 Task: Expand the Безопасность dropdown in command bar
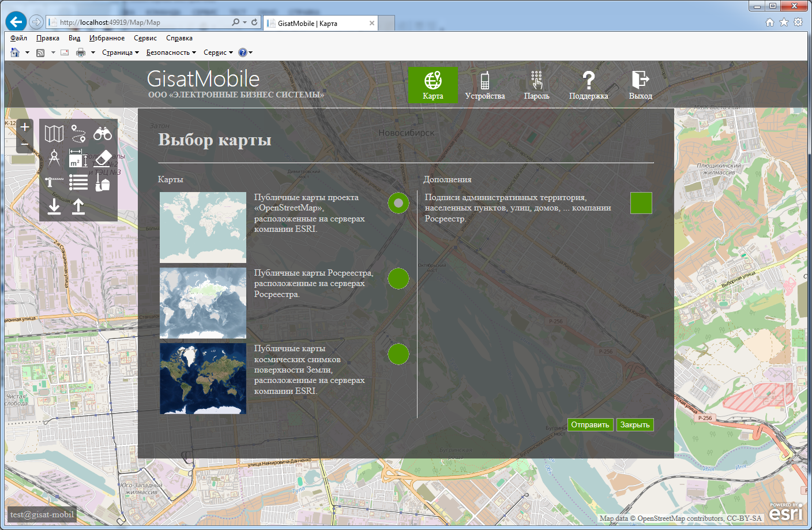tap(171, 52)
